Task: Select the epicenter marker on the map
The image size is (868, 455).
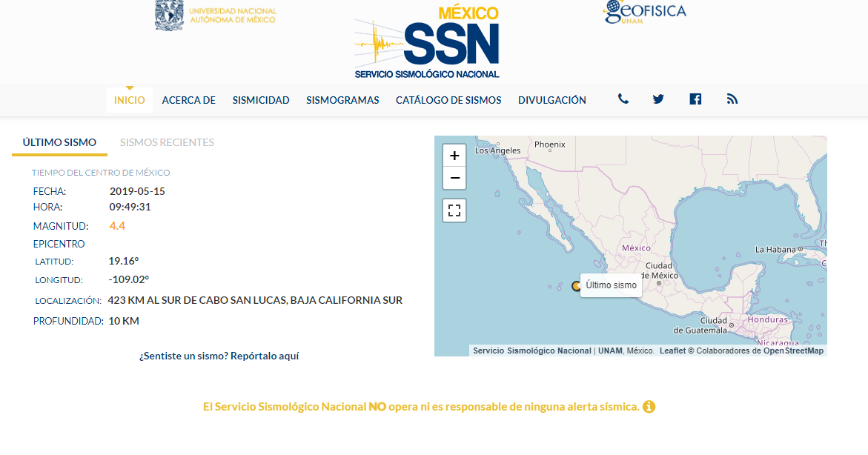Action: (x=576, y=286)
